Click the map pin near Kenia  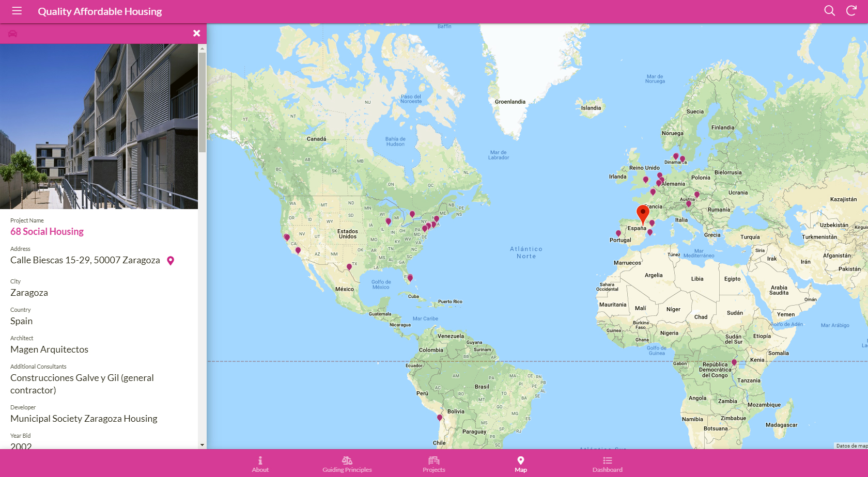point(734,363)
